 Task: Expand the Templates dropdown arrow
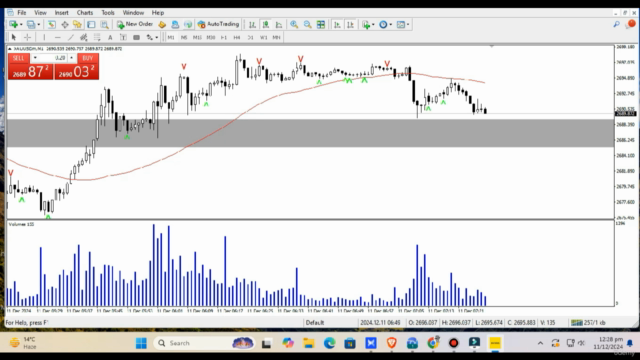coord(408,24)
